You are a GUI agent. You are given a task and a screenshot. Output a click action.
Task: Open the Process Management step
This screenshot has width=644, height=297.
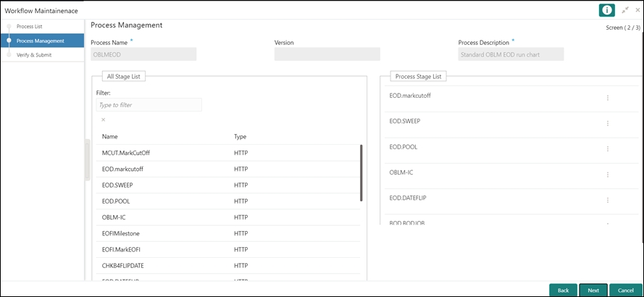pos(40,41)
